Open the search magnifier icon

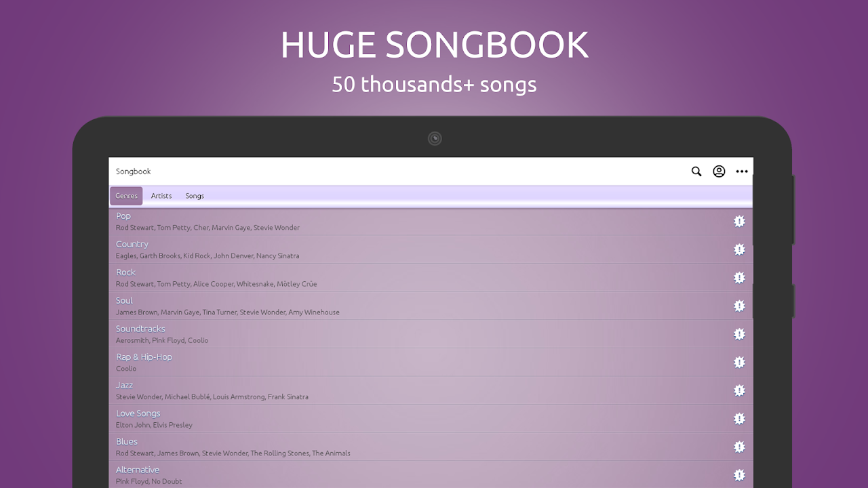[x=696, y=171]
